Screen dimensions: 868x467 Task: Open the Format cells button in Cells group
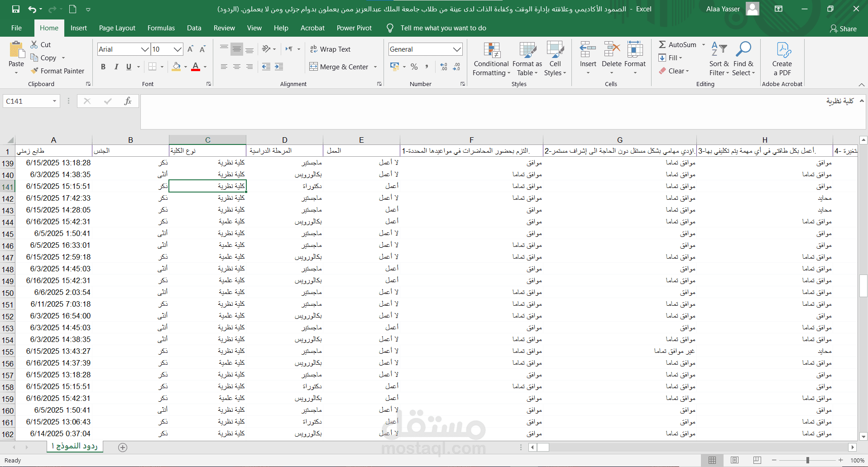(x=635, y=58)
